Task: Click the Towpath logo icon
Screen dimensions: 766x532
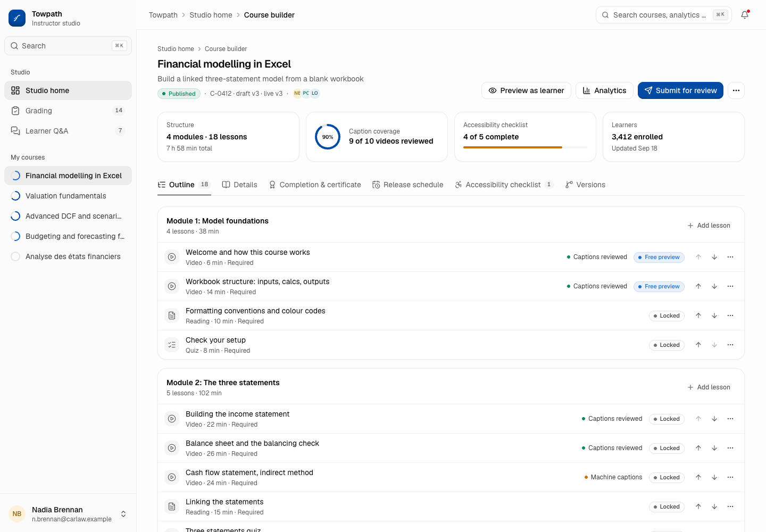Action: (17, 18)
